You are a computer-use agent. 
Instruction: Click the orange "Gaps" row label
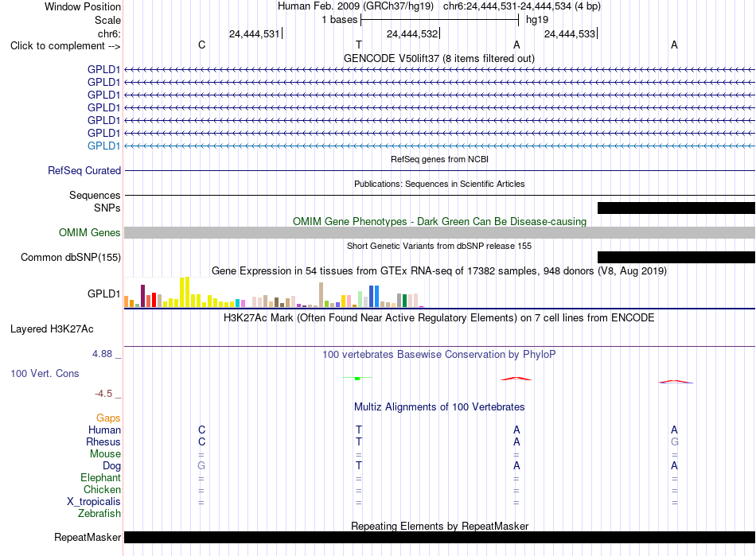(108, 418)
